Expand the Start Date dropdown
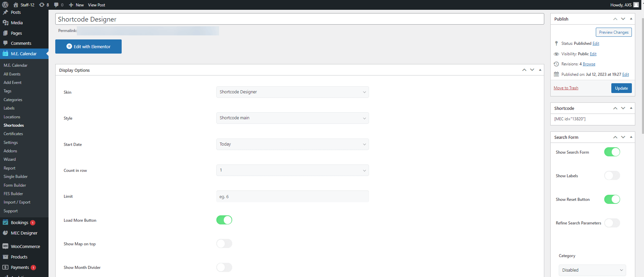The image size is (644, 277). coord(292,144)
